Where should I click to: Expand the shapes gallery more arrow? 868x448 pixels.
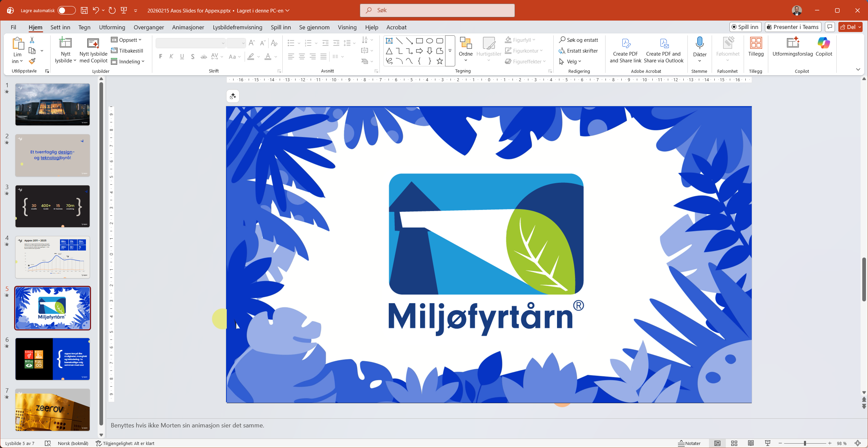[x=450, y=51]
